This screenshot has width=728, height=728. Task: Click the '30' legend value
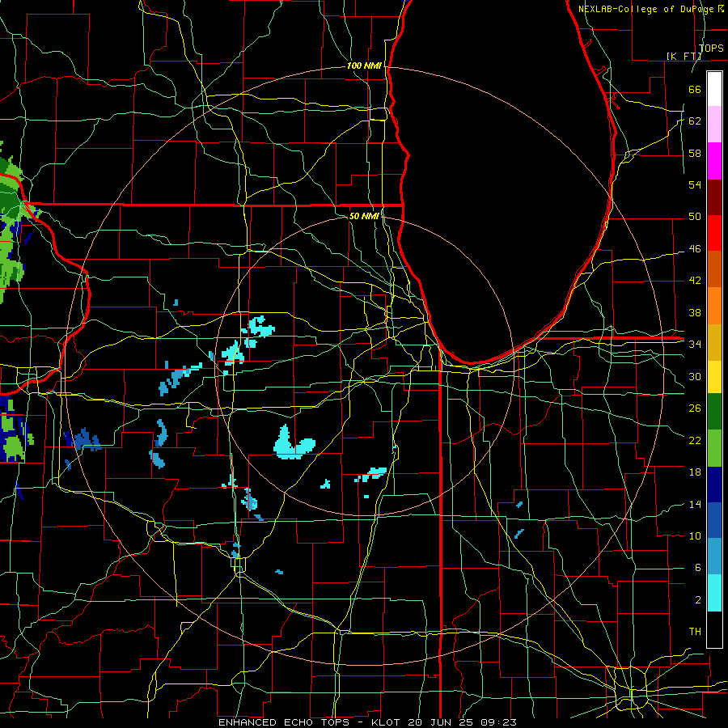(x=695, y=376)
